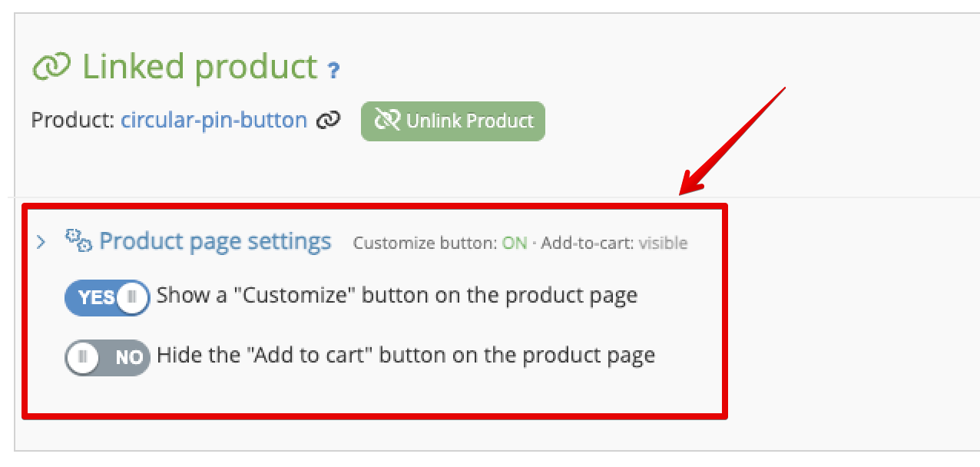Open the circular-pin-button product link

click(x=214, y=121)
